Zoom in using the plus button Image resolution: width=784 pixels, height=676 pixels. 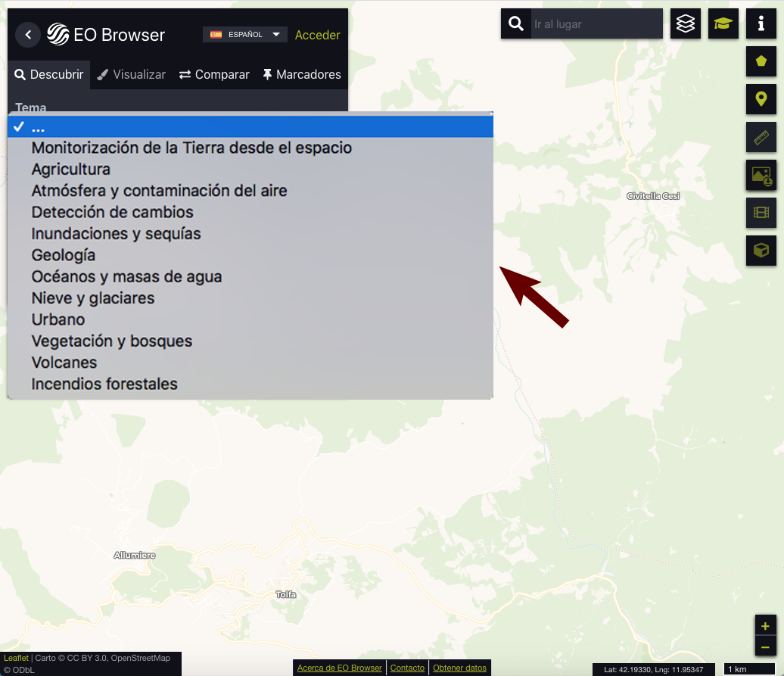pos(764,626)
